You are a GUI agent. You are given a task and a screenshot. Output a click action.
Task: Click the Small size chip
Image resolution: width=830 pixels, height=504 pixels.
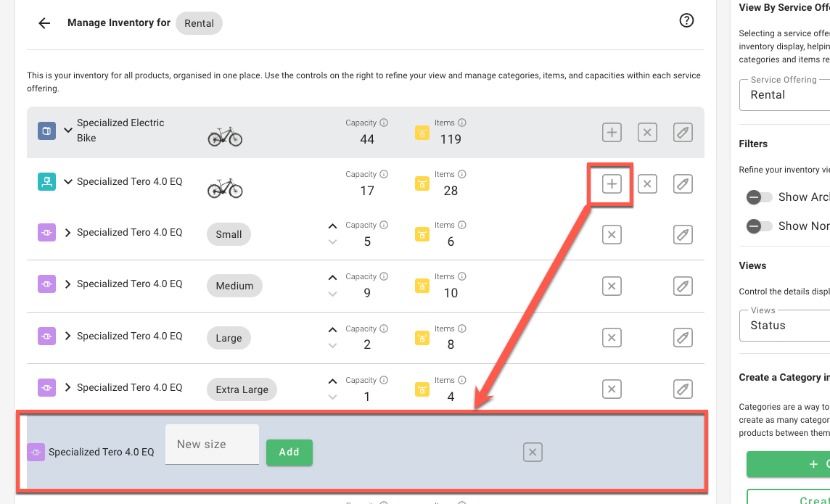(229, 234)
